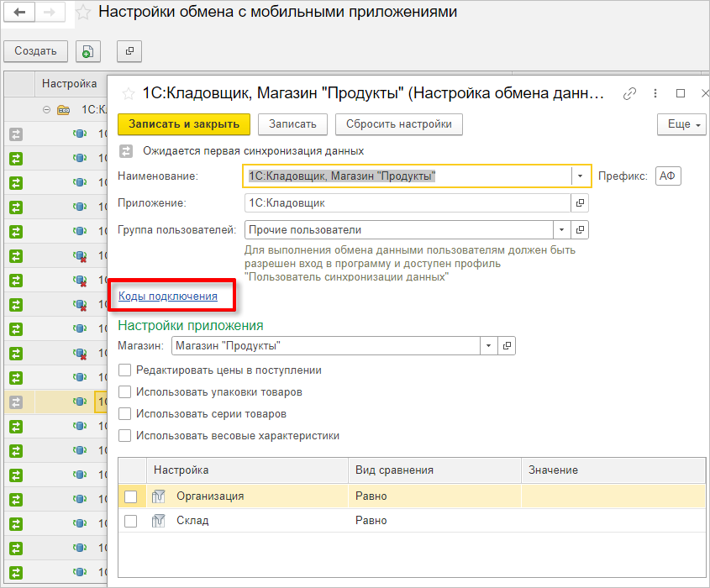
Task: Click Сбросить настройки
Action: pyautogui.click(x=399, y=124)
